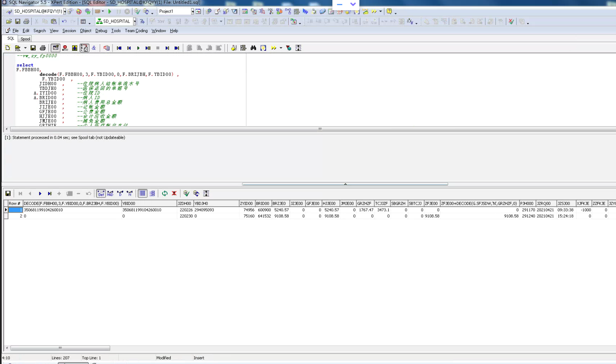Select the SQL tab
This screenshot has height=364, width=616.
(11, 39)
